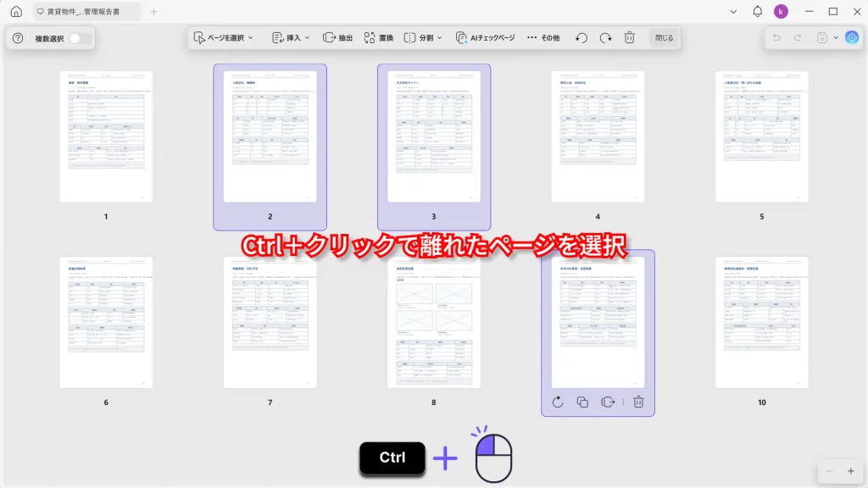Open the home screen icon
Viewport: 868px width, 488px height.
click(16, 11)
